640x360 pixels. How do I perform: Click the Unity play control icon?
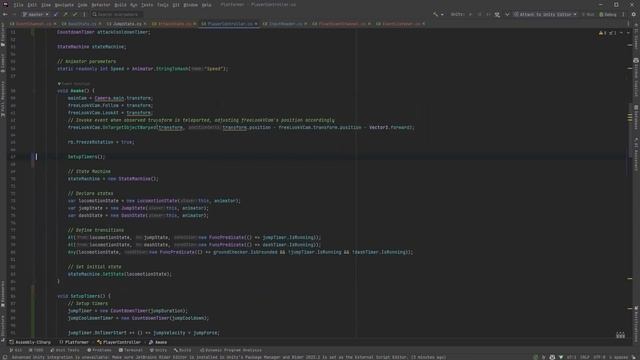tap(471, 14)
